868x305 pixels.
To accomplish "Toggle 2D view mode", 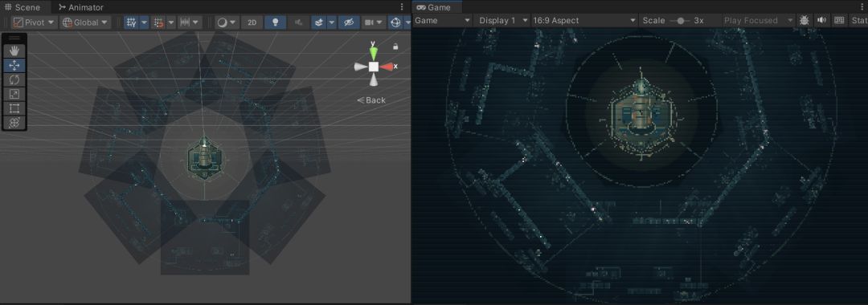I will tap(252, 22).
